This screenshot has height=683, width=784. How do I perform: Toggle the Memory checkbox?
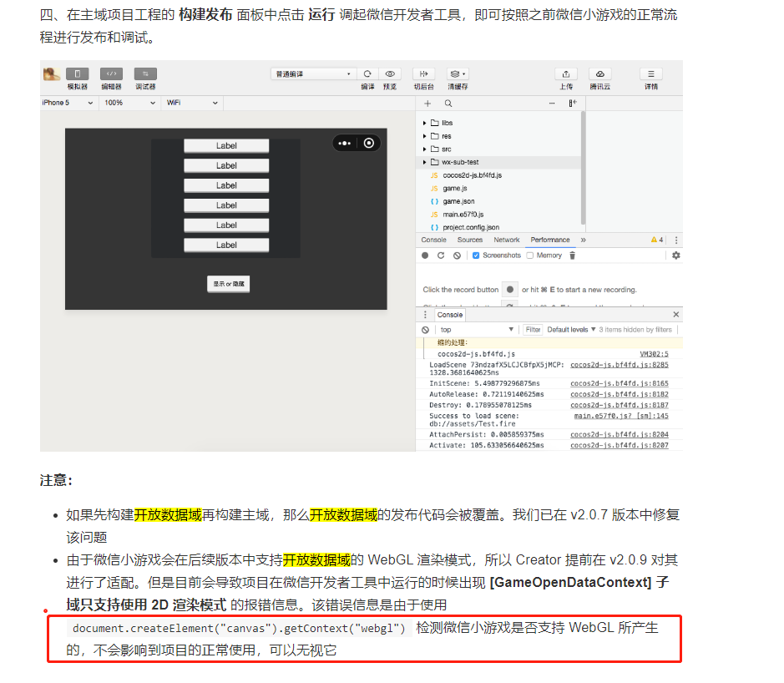pos(530,255)
